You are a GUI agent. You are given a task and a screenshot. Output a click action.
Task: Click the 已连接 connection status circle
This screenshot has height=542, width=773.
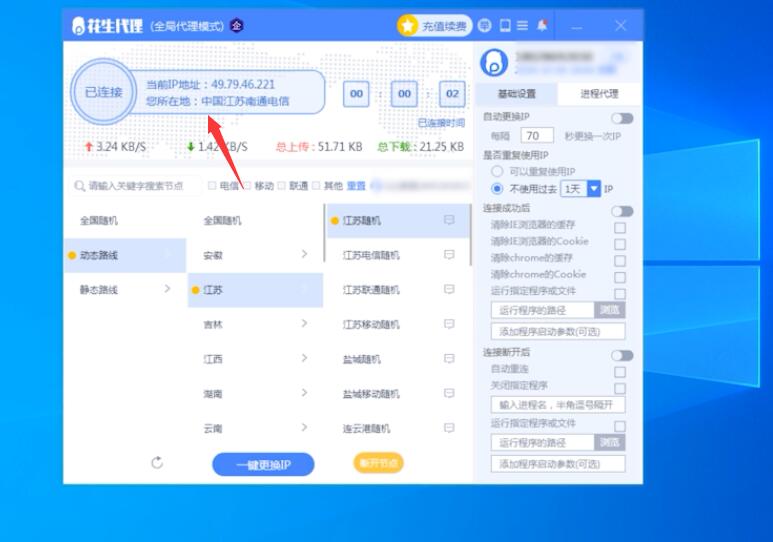(x=104, y=92)
